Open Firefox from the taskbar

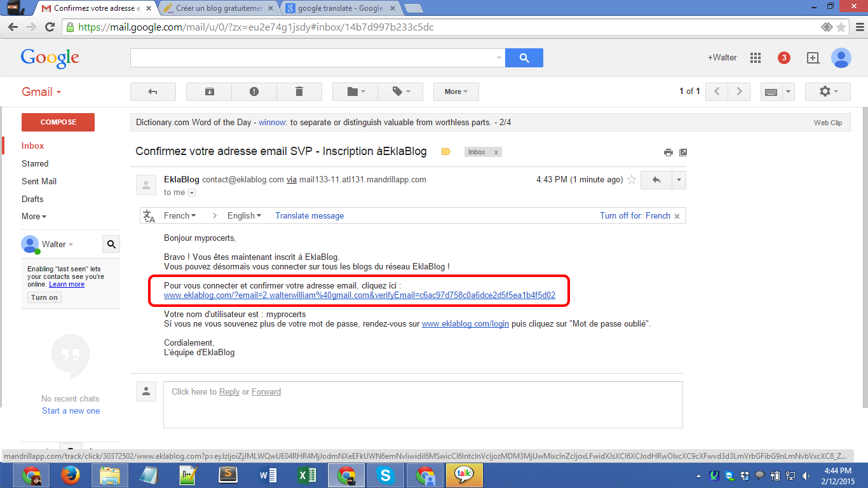click(x=70, y=475)
